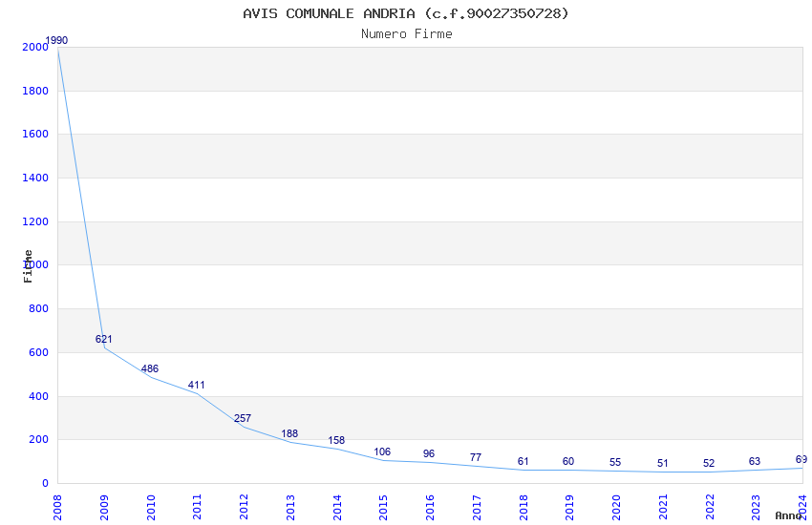The height and width of the screenshot is (525, 812).
Task: Click the Anno axis label
Action: pos(788,515)
